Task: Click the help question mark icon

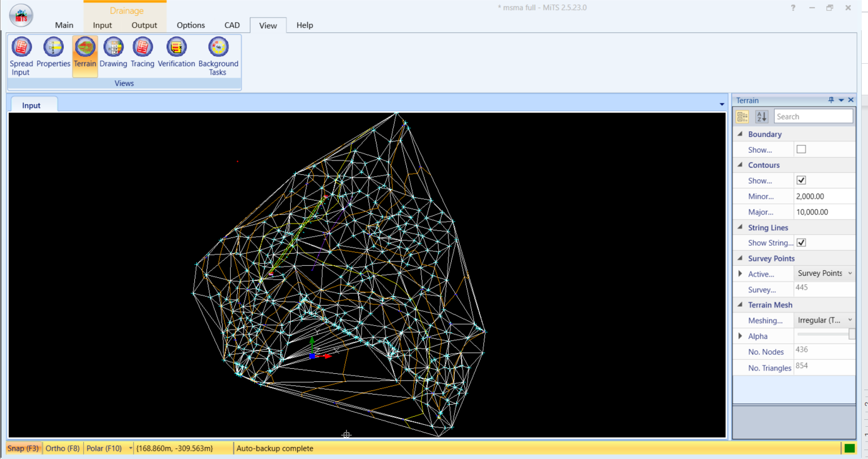Action: point(794,8)
